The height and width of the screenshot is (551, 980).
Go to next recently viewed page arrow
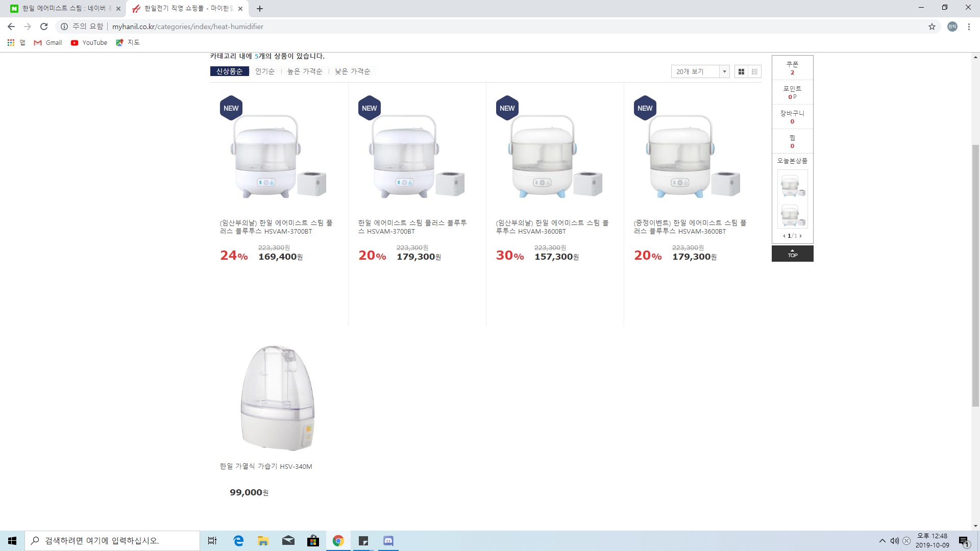[801, 236]
